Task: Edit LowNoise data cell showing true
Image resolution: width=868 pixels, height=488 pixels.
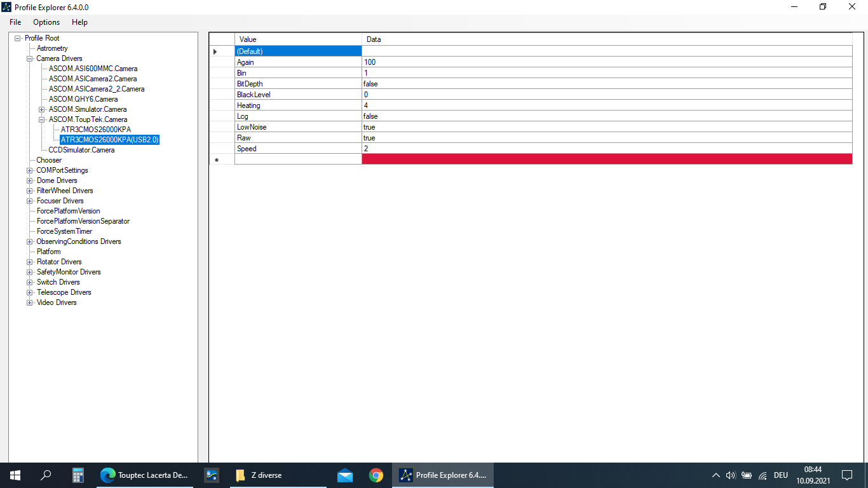Action: (607, 127)
